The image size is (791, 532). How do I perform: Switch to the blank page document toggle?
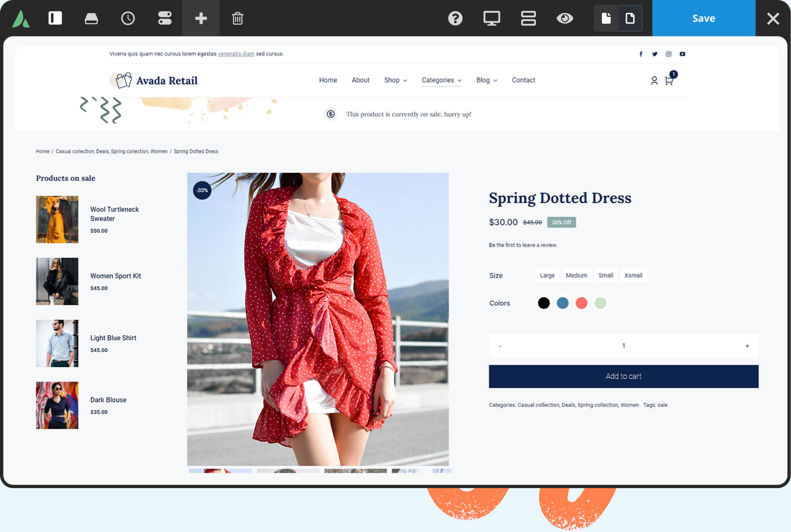pos(631,18)
